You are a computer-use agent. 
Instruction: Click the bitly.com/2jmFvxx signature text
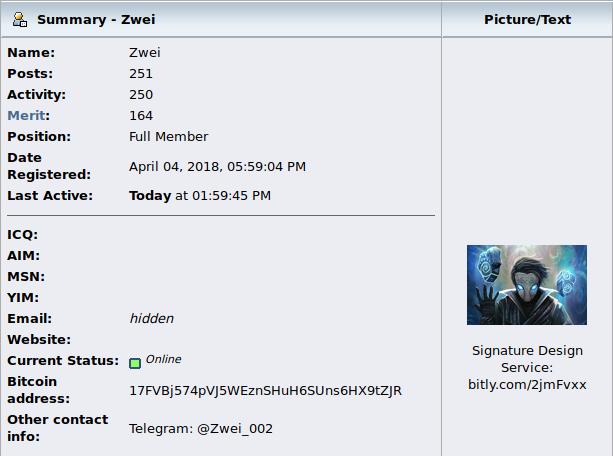point(527,385)
